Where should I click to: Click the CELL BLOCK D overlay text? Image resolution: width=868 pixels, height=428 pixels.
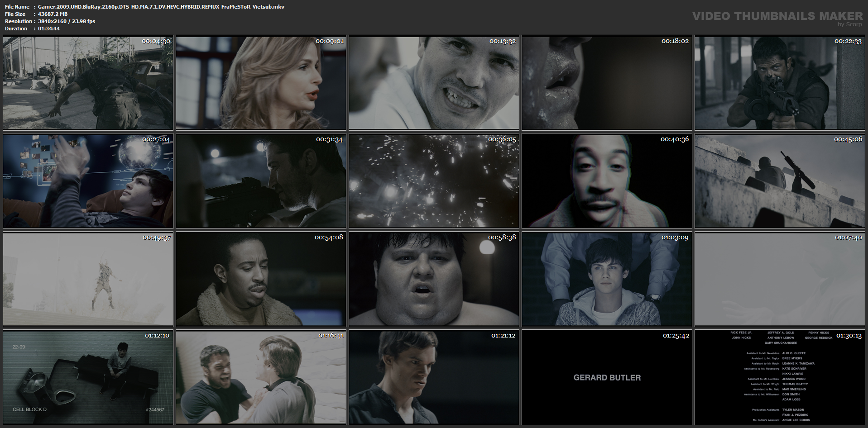tap(29, 409)
